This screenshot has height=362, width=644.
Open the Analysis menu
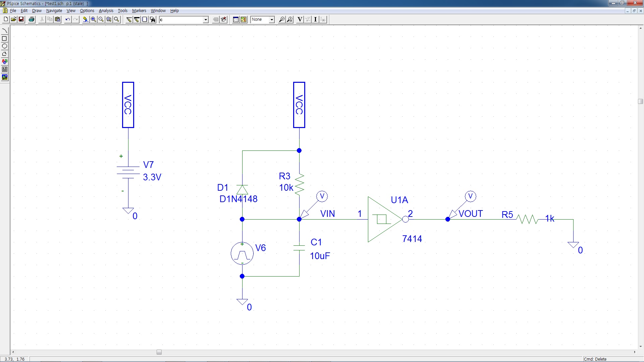[106, 11]
